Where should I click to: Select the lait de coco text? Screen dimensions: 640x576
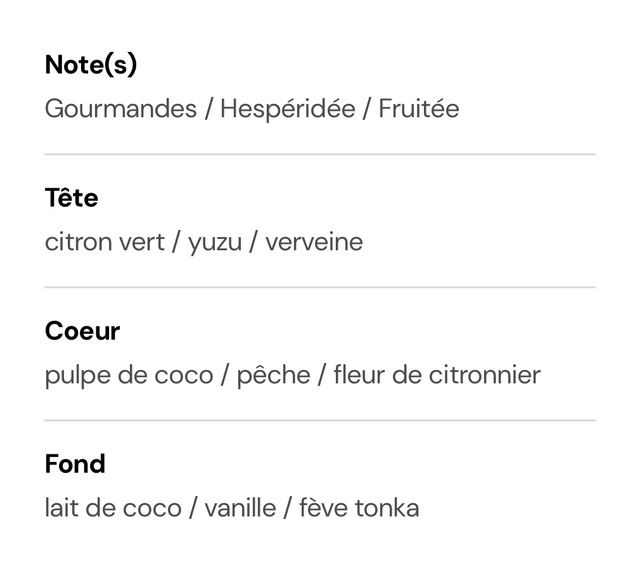pyautogui.click(x=113, y=508)
